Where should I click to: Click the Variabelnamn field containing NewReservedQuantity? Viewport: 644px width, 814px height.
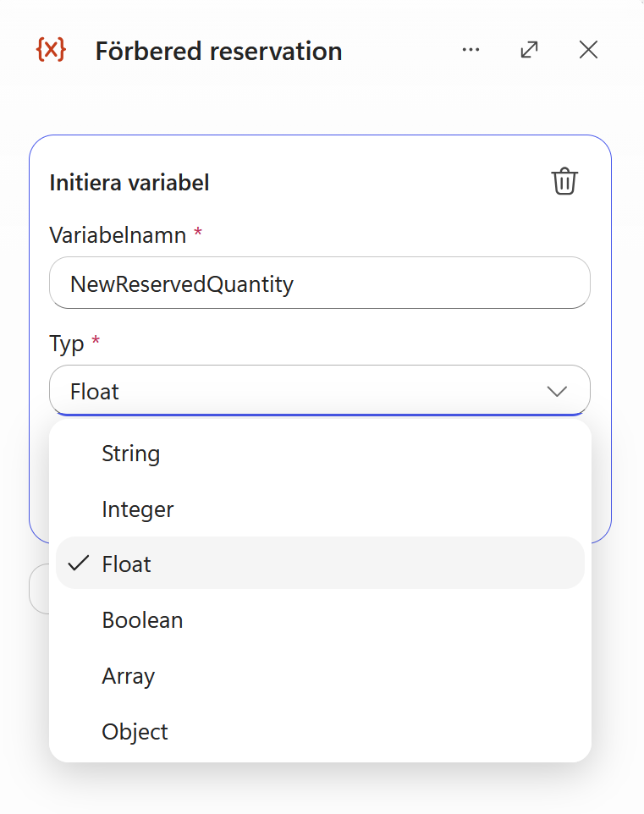(x=320, y=283)
